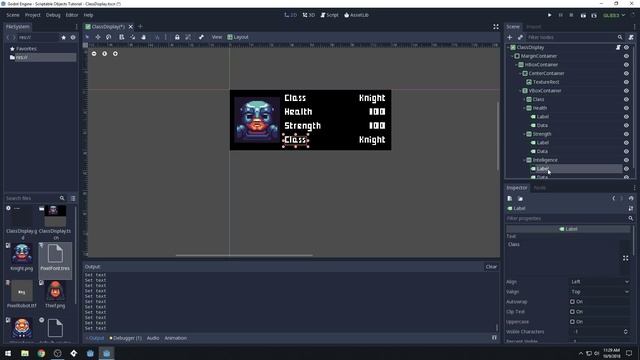Adjust Visible Characters stepper arrows
The image size is (640, 360).
(x=626, y=331)
